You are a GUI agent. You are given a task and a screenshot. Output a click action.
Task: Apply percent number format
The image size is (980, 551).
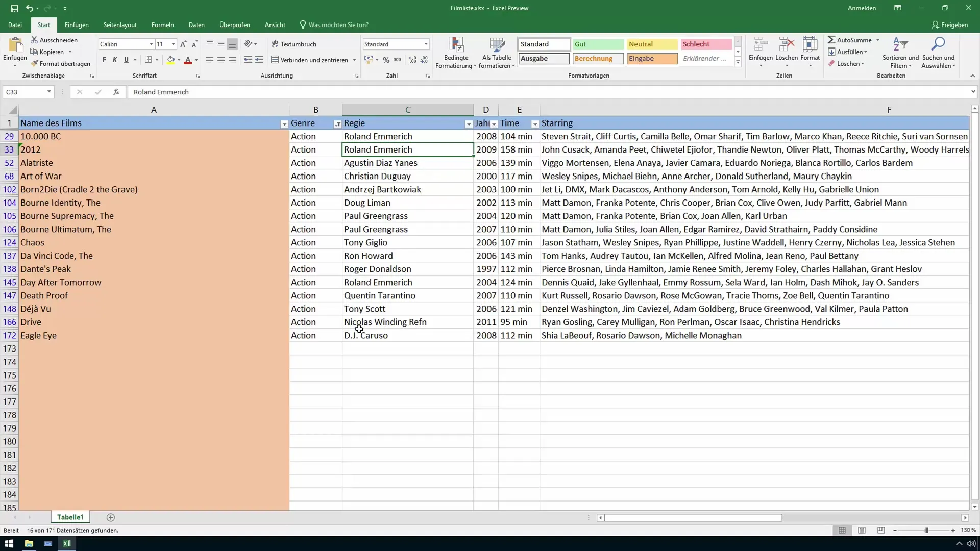pos(386,60)
